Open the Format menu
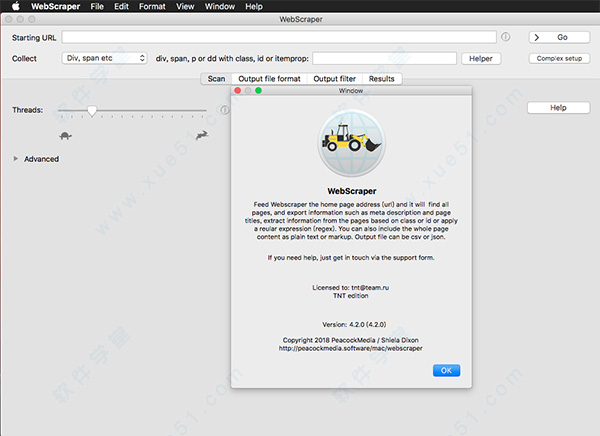 pyautogui.click(x=152, y=7)
